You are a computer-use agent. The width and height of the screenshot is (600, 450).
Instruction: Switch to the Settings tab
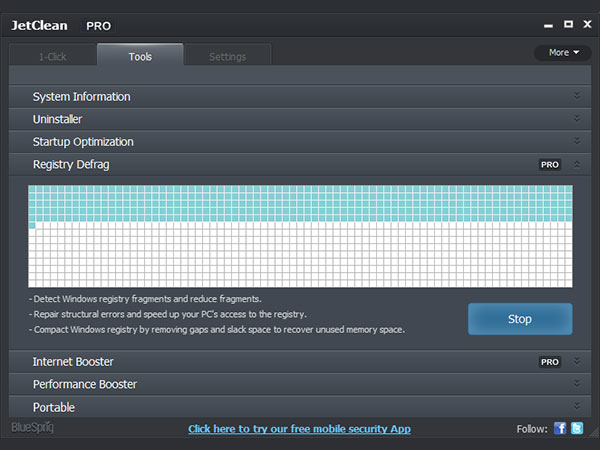click(227, 57)
